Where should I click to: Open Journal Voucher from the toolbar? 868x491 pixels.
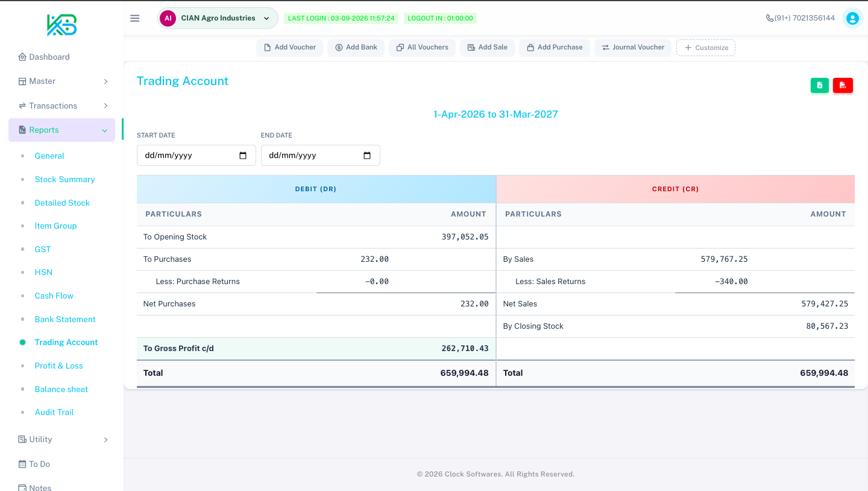[633, 48]
